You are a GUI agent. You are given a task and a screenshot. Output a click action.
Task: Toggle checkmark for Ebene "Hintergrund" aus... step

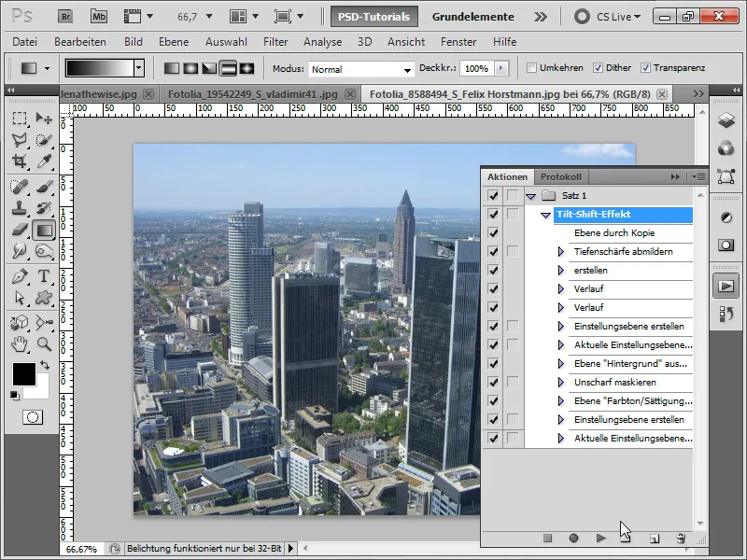point(494,364)
